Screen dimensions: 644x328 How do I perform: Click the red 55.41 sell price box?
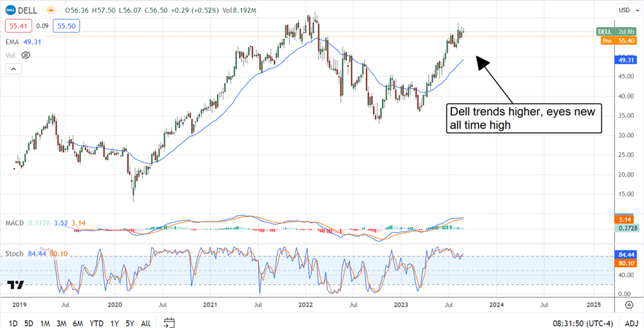18,26
